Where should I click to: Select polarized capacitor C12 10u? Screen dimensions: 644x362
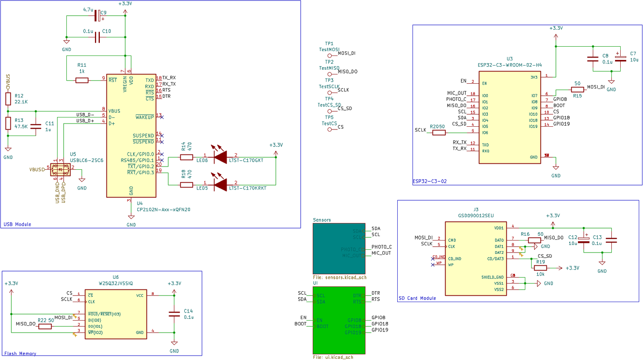[584, 240]
